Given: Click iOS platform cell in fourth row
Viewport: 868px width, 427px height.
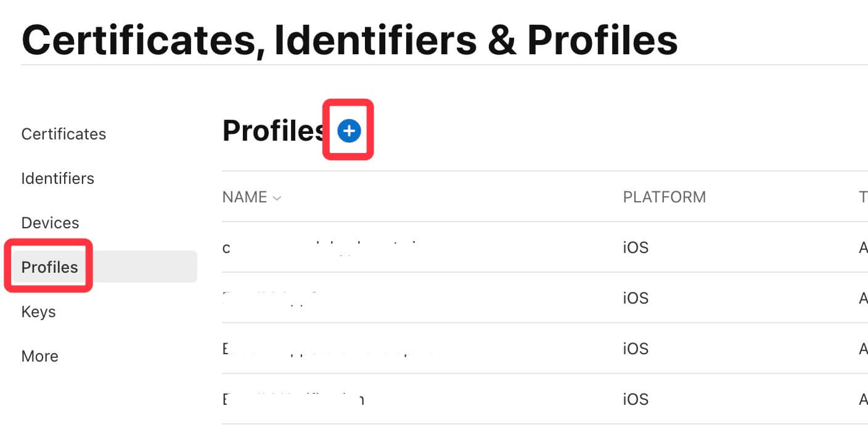Looking at the screenshot, I should pyautogui.click(x=636, y=399).
